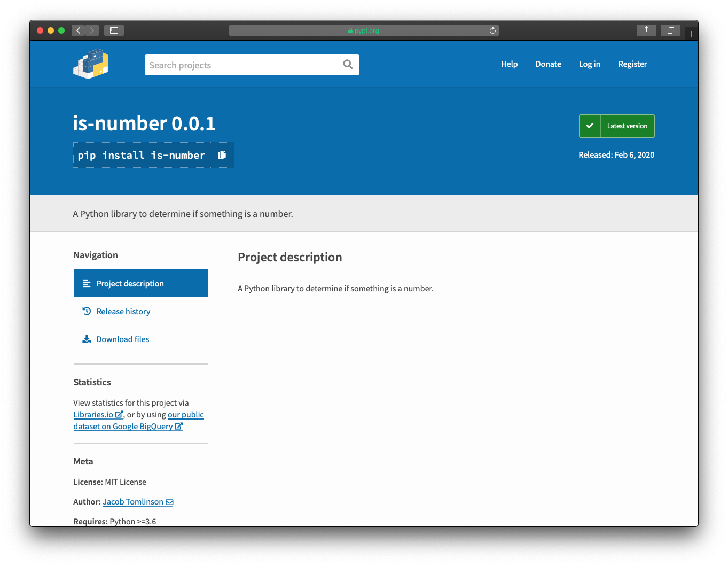Viewport: 728px width, 566px height.
Task: Click the Release history clock icon
Action: 87,311
